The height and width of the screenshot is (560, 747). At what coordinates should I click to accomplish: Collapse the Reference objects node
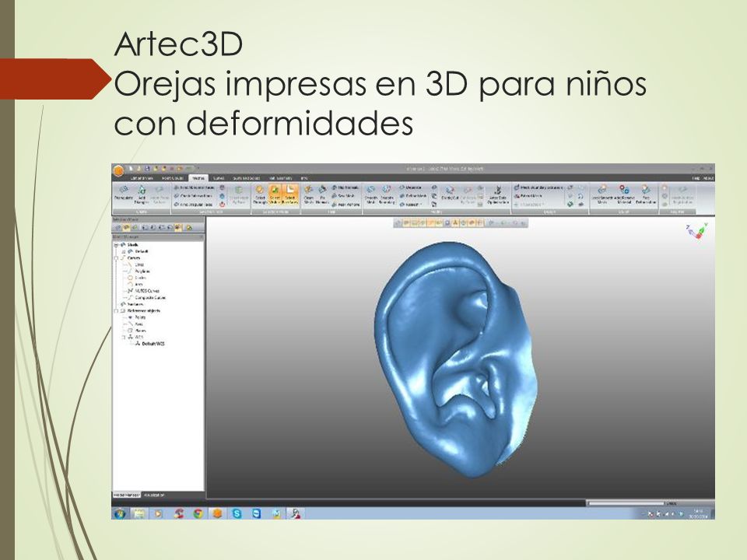[116, 311]
